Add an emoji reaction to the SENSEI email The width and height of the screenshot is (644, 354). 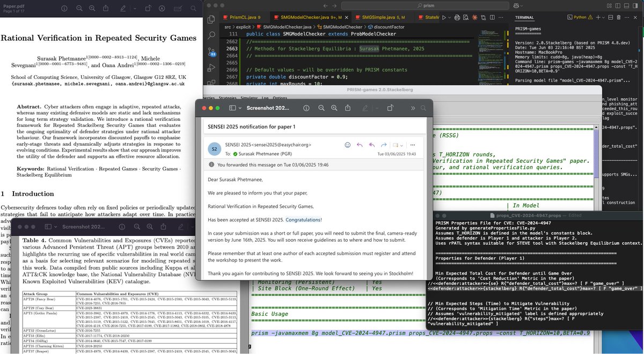(x=347, y=145)
